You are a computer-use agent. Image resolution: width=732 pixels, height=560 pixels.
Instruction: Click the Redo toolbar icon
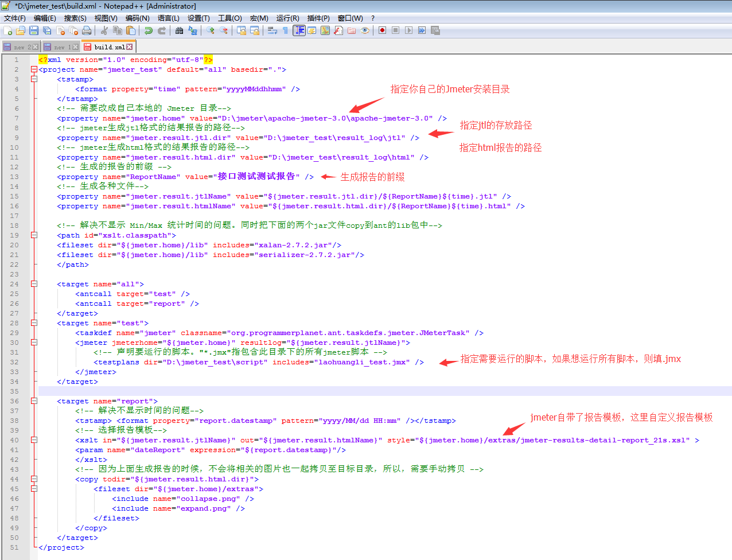(162, 30)
